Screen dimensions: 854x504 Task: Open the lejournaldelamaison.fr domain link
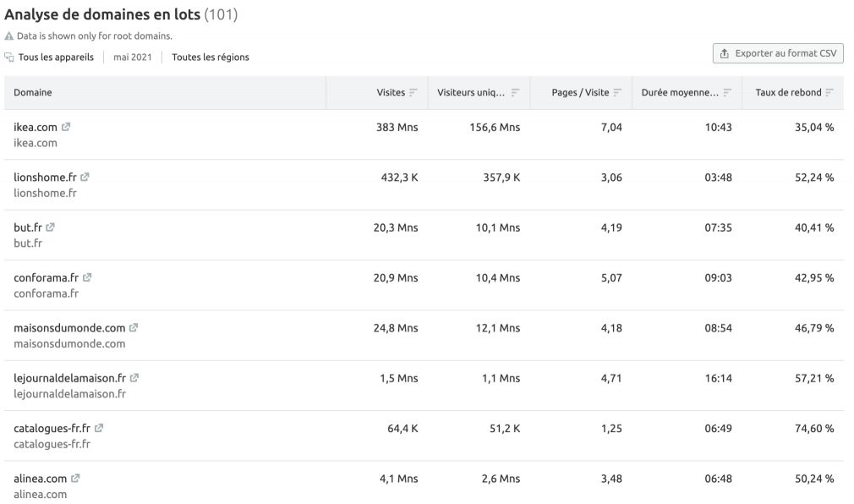tap(69, 378)
